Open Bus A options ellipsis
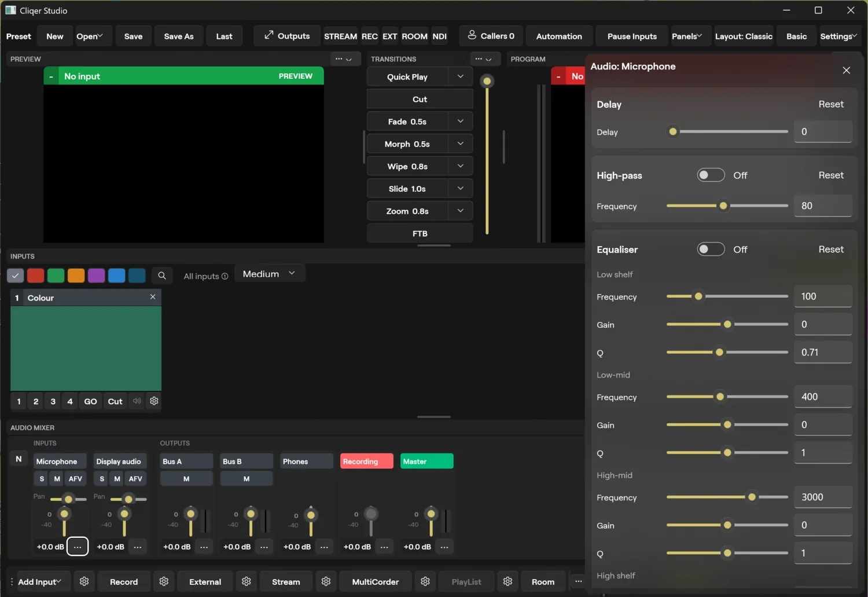This screenshot has height=597, width=868. [204, 547]
